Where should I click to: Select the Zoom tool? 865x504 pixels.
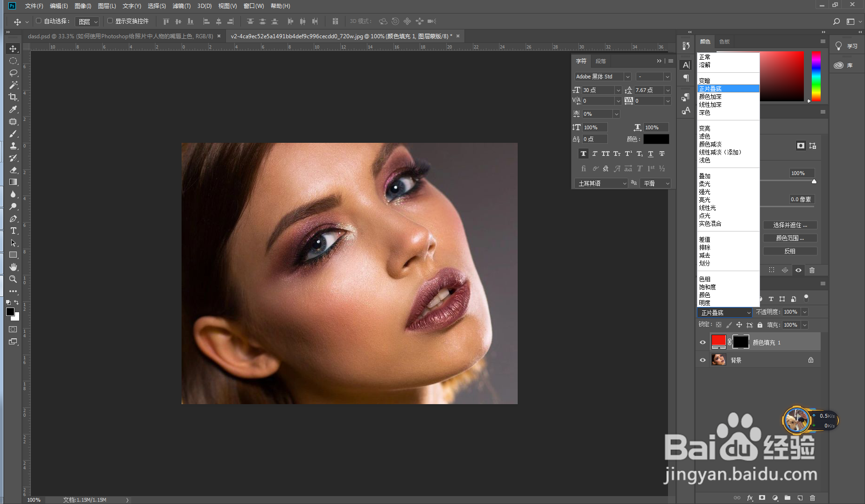(x=13, y=279)
